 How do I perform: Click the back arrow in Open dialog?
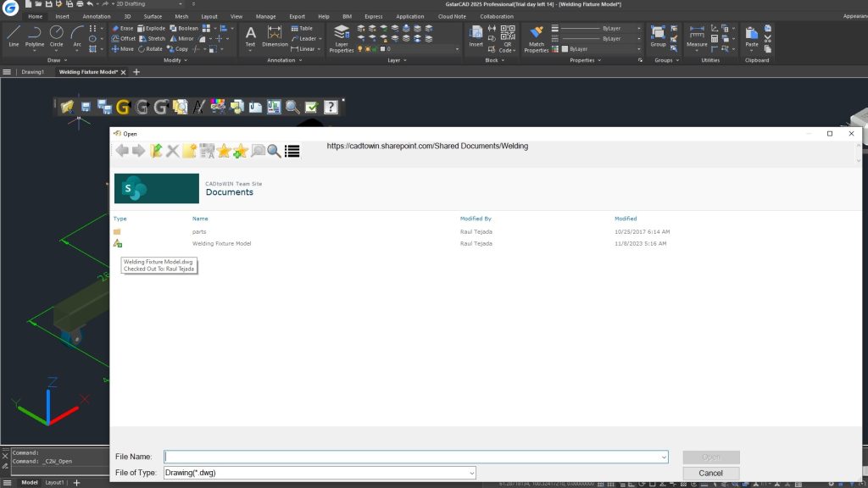pos(122,151)
